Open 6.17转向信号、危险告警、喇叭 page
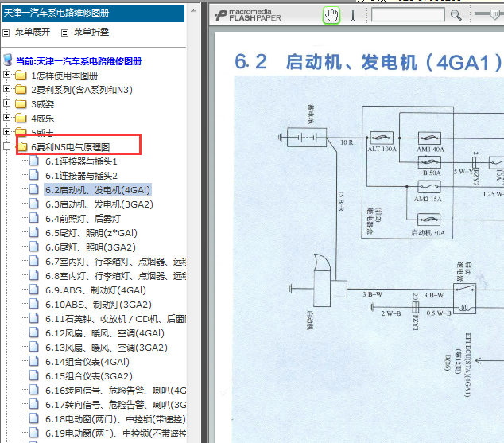504x443 pixels. tap(116, 404)
